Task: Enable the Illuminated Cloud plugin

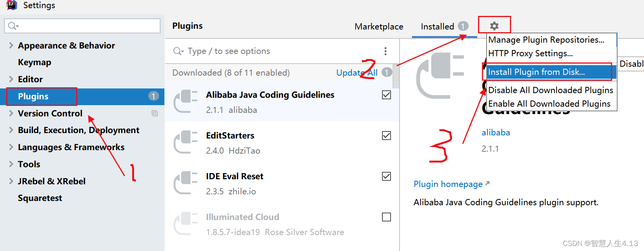Action: pos(386,217)
